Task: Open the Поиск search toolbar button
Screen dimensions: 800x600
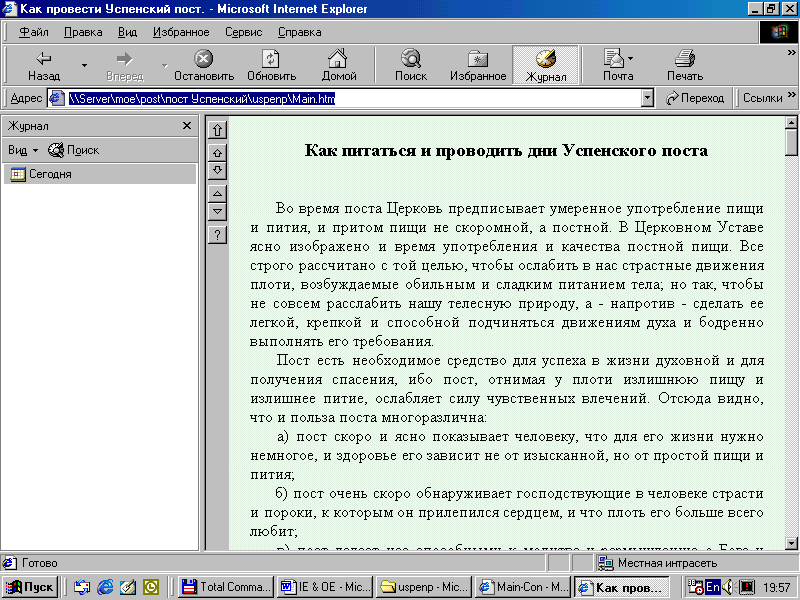Action: click(411, 65)
